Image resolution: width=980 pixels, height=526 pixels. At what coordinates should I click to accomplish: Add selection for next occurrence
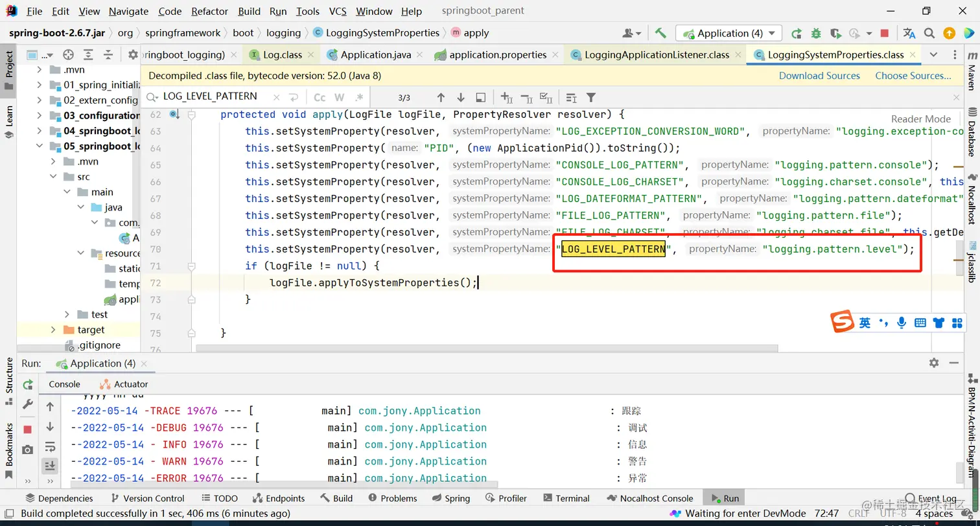click(x=507, y=98)
